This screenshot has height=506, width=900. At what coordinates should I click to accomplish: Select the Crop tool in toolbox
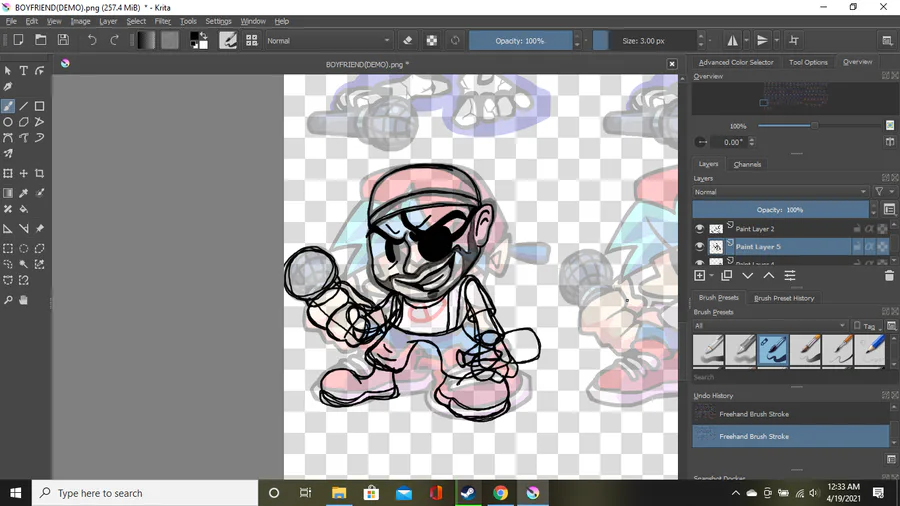pyautogui.click(x=40, y=174)
